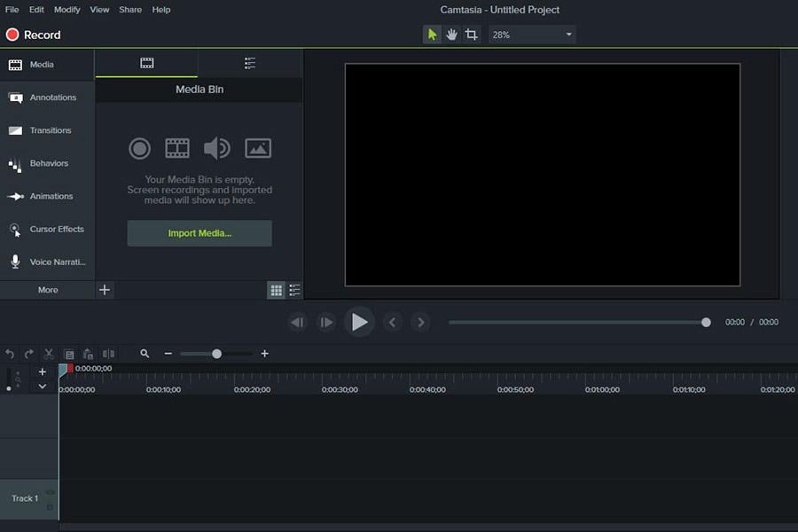This screenshot has width=798, height=532.
Task: Click the plus add media button
Action: [x=105, y=290]
